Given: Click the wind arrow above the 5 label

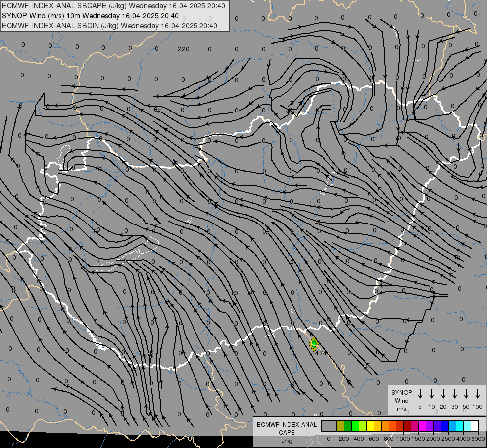Looking at the screenshot, I should (420, 393).
